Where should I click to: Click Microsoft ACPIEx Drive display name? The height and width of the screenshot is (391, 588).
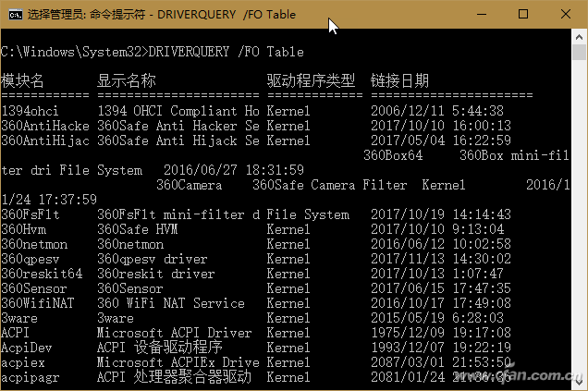pyautogui.click(x=178, y=362)
